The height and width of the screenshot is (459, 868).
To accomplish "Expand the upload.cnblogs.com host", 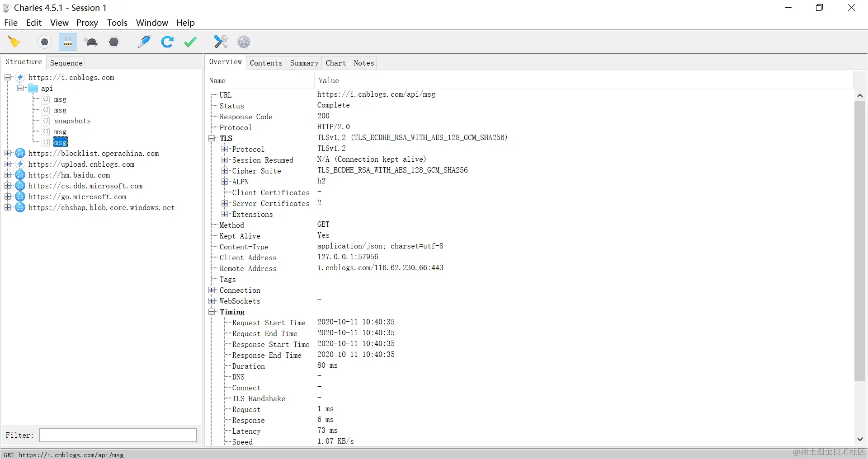I will click(x=8, y=164).
